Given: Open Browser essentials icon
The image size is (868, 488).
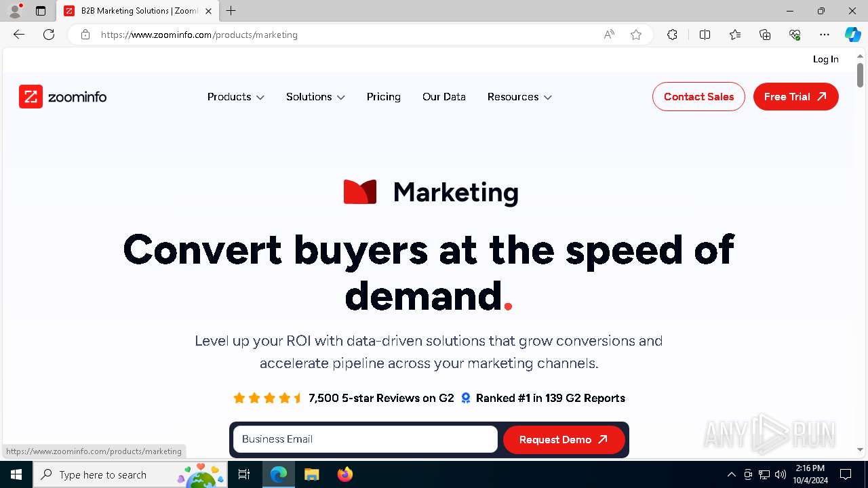Looking at the screenshot, I should pyautogui.click(x=795, y=35).
